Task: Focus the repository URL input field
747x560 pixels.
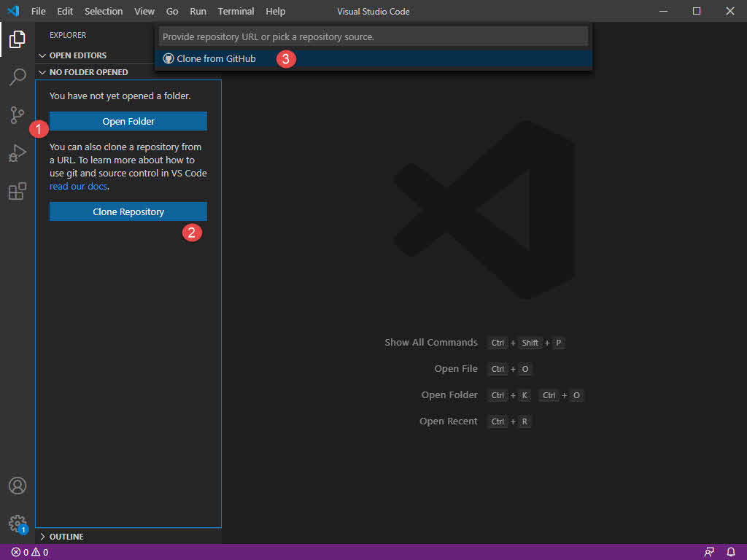Action: [x=373, y=36]
